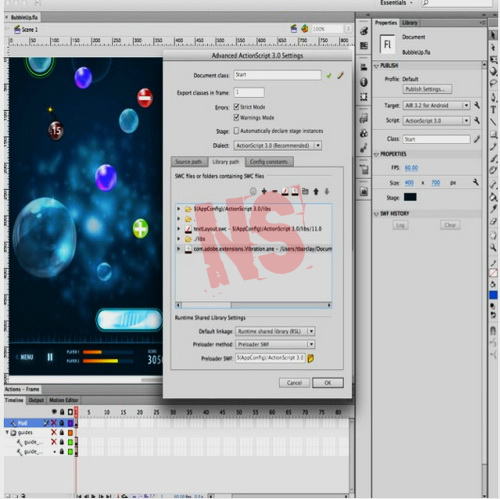Screen dimensions: 500x499
Task: Click the minus icon to remove the selected path
Action: pyautogui.click(x=275, y=191)
